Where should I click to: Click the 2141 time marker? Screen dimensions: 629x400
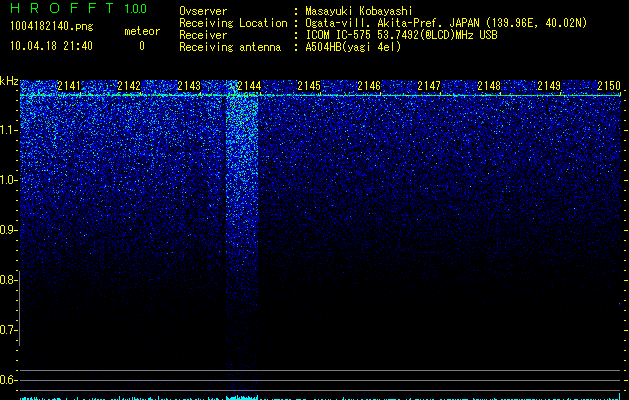coord(69,86)
